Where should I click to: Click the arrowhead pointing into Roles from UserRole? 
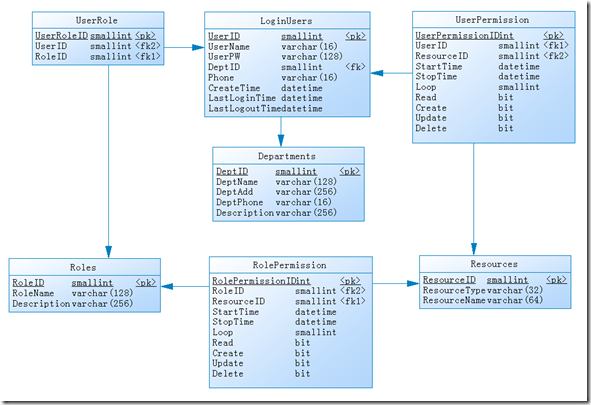point(109,252)
